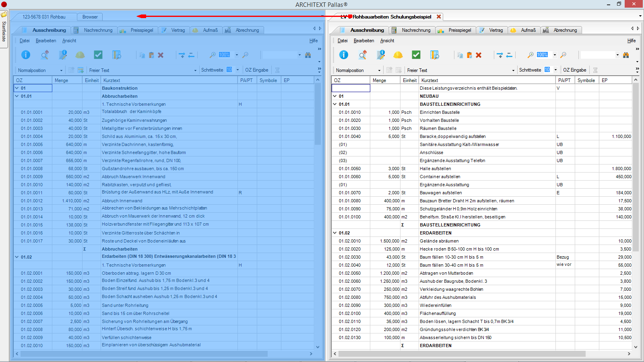Click the yellow hard hat icon in LV toolbar
This screenshot has height=362, width=644.
click(398, 55)
